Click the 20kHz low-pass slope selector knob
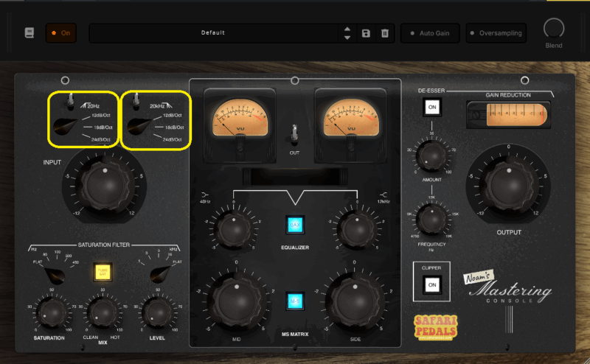 (137, 127)
